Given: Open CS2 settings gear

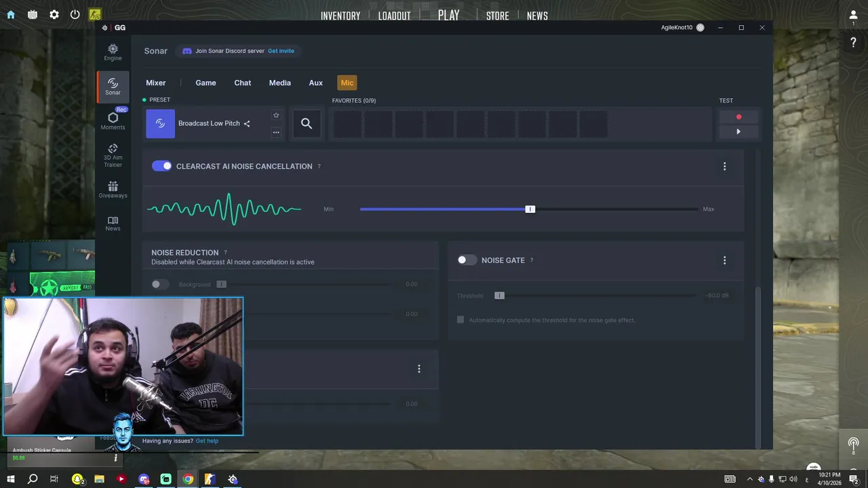Looking at the screenshot, I should pos(54,14).
